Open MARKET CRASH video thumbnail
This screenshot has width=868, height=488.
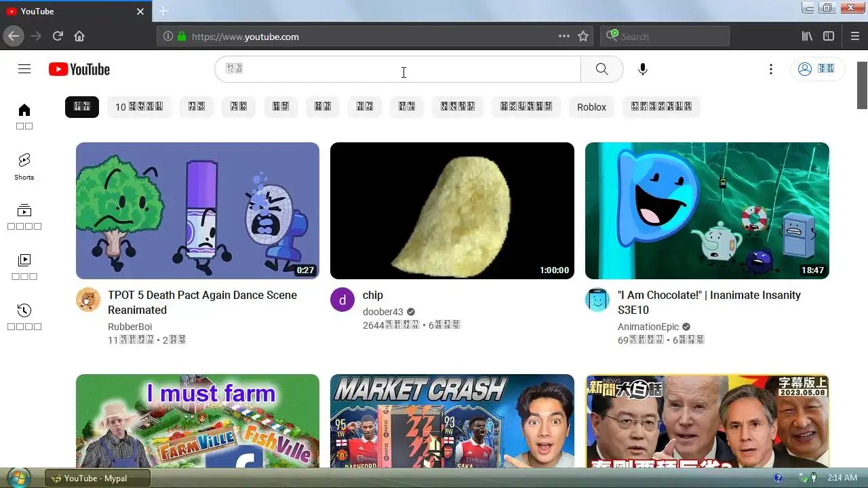tap(452, 421)
